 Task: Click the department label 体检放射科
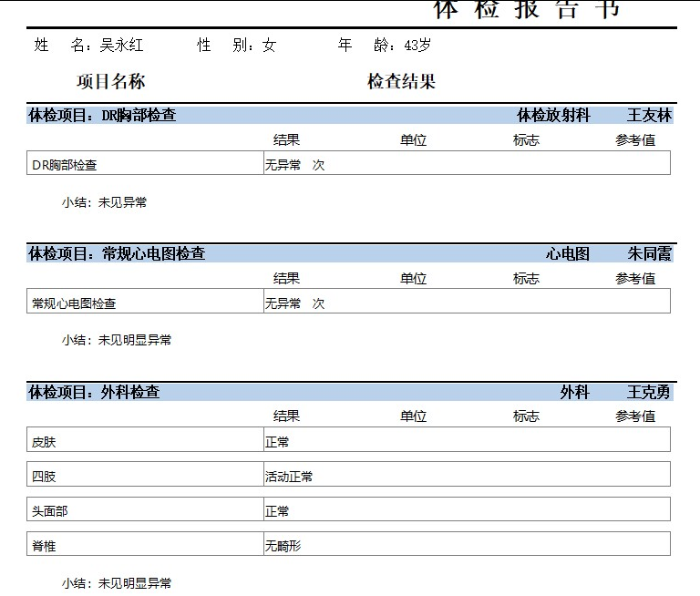coord(553,116)
